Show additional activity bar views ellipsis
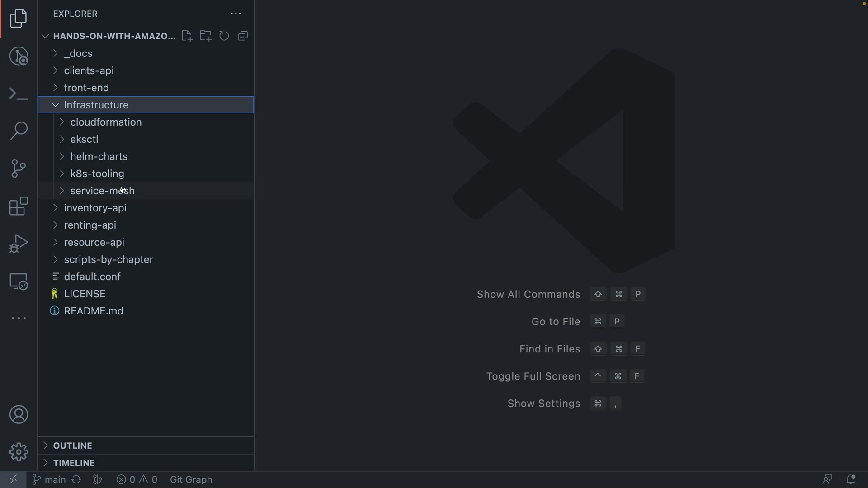868x488 pixels. pyautogui.click(x=19, y=319)
